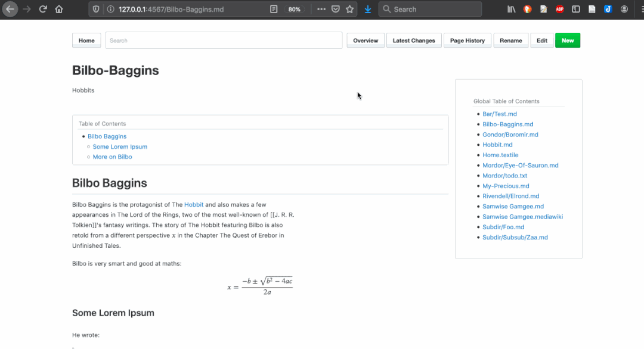This screenshot has width=644, height=349.
Task: Reload the page with the refresh icon
Action: [43, 9]
